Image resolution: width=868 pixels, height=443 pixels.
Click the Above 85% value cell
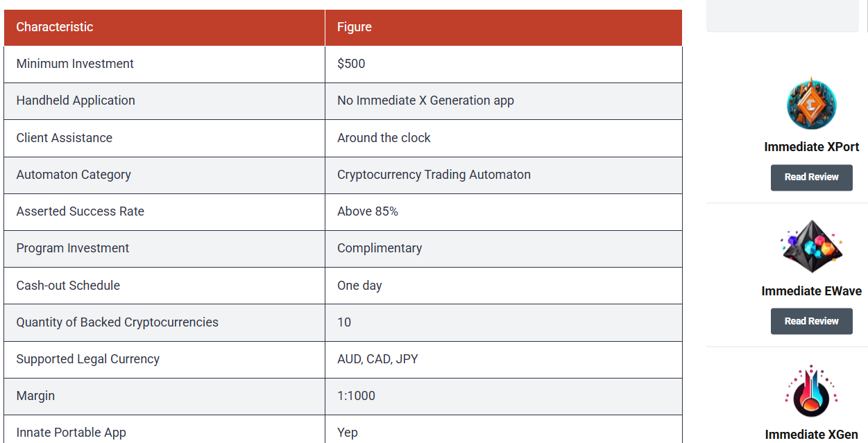(504, 211)
